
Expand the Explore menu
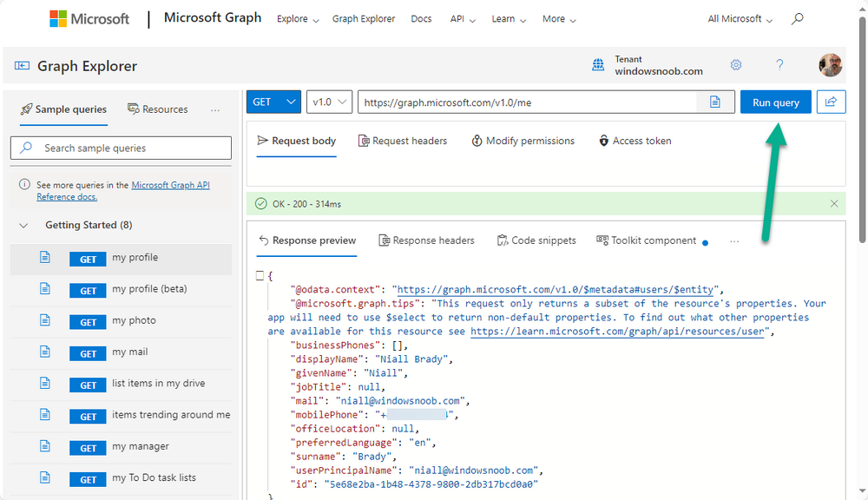tap(298, 19)
